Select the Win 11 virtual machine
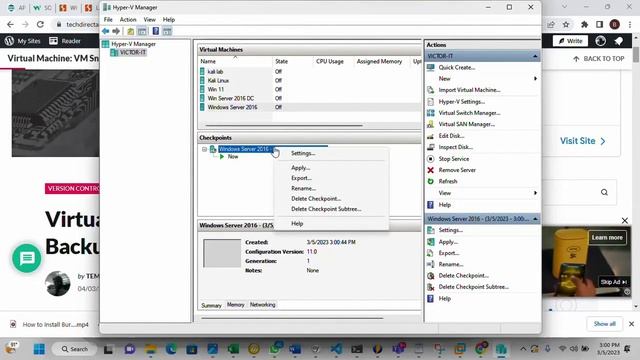This screenshot has width=640, height=360. pyautogui.click(x=216, y=89)
